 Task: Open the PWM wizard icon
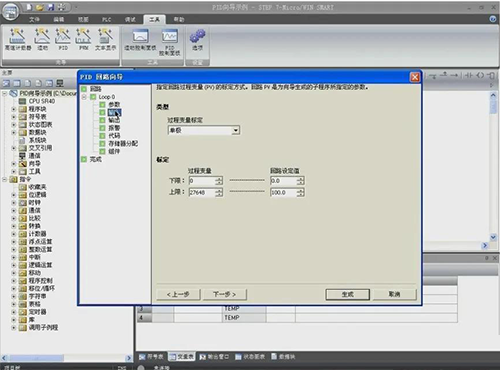pos(83,39)
